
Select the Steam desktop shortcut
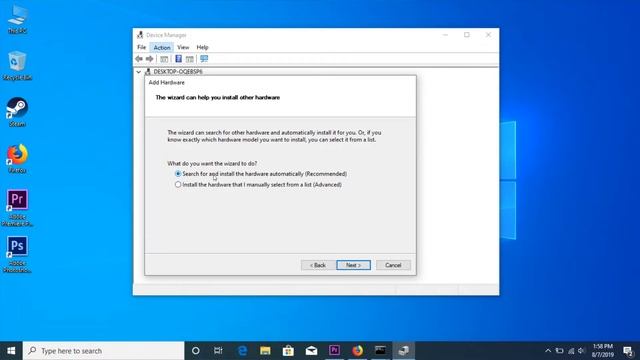(17, 112)
